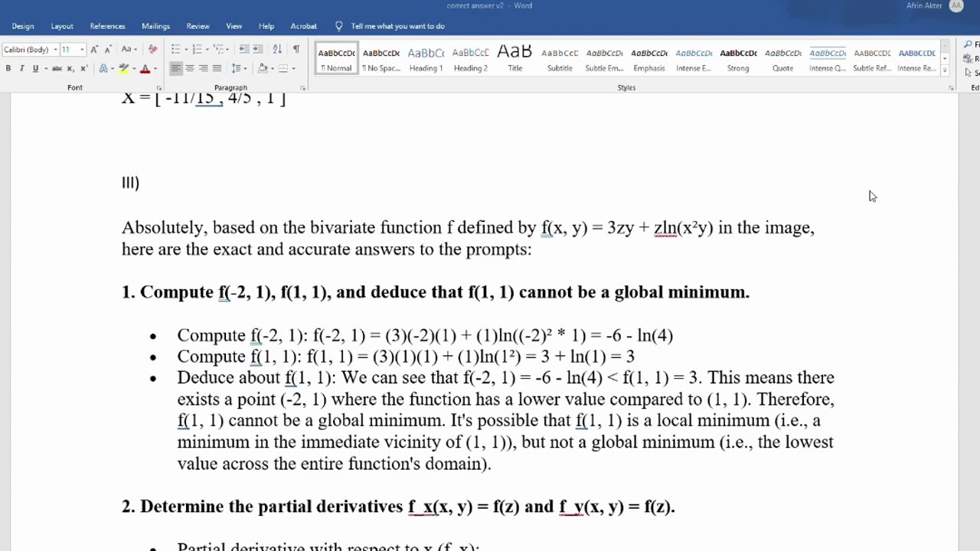Screen dimensions: 980x551
Task: Open the Layout tab
Action: click(x=62, y=26)
